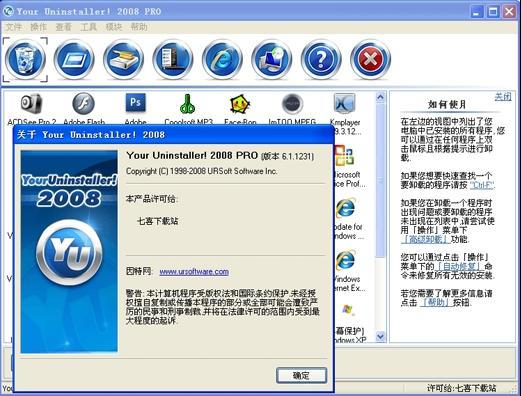Select the Windows XP flag program icon
The image size is (521, 396).
(x=348, y=310)
